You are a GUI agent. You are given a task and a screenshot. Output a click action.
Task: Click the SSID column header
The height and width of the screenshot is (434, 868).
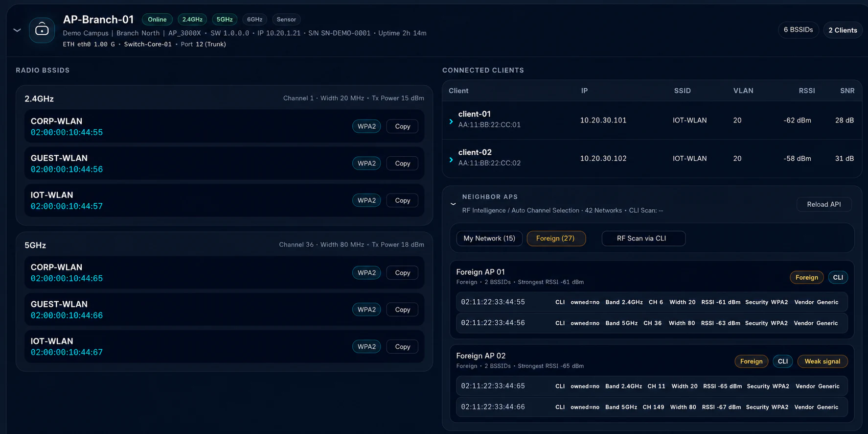point(683,91)
